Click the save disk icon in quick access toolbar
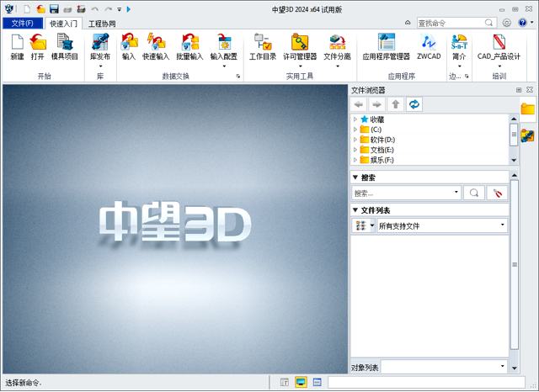539x392 pixels. click(54, 9)
